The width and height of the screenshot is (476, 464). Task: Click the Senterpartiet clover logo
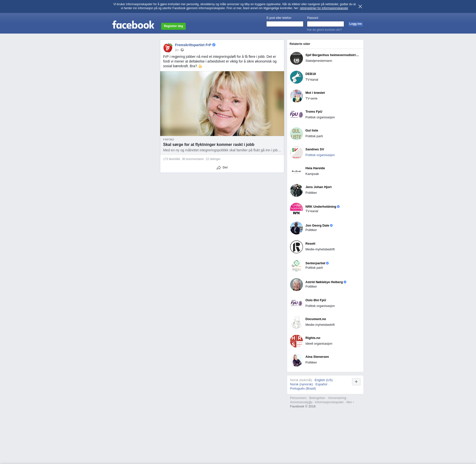click(x=297, y=266)
